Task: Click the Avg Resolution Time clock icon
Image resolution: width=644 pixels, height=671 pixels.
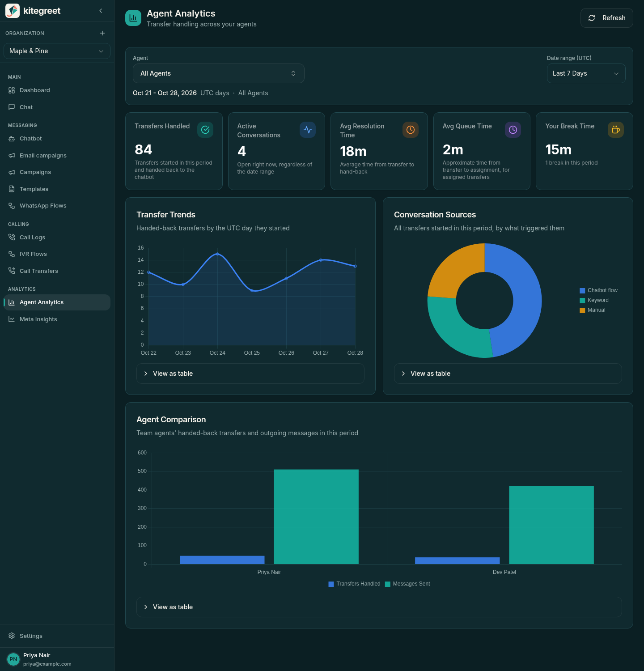Action: click(x=411, y=130)
